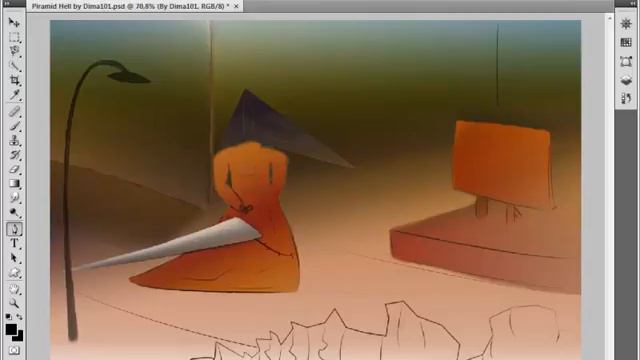Open the background color picker
This screenshot has height=360, width=640.
pyautogui.click(x=19, y=338)
